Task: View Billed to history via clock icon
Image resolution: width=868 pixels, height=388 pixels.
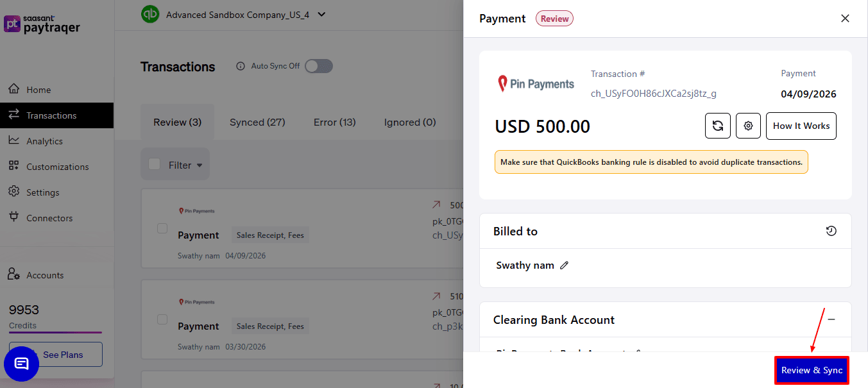Action: pos(831,231)
